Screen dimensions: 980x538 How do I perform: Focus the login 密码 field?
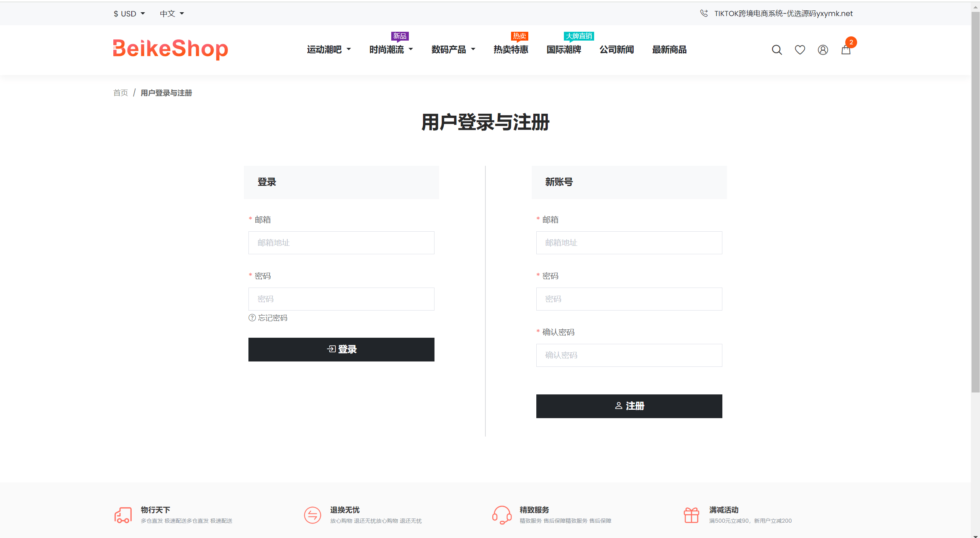(x=341, y=299)
